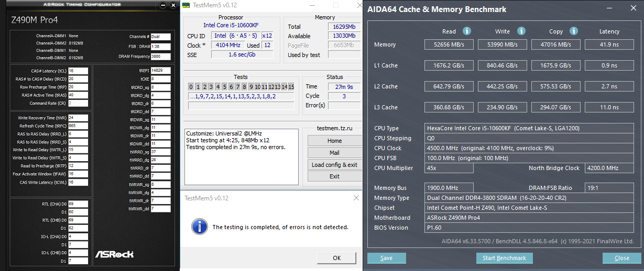Click the DRAM Frequency field
Screen dimensions: 644x271
[160, 56]
